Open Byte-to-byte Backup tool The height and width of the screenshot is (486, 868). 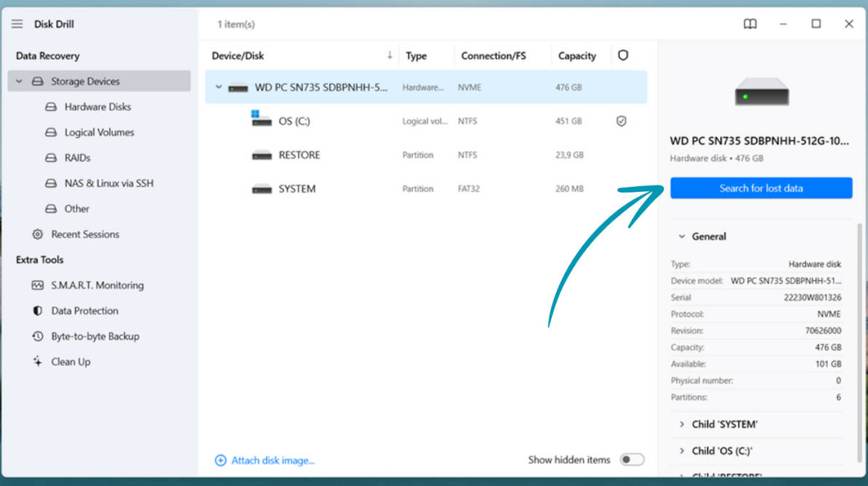coord(95,336)
